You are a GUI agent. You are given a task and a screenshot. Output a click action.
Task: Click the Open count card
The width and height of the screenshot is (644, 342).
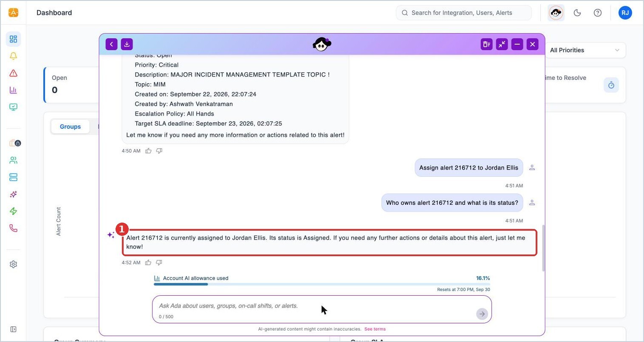72,85
